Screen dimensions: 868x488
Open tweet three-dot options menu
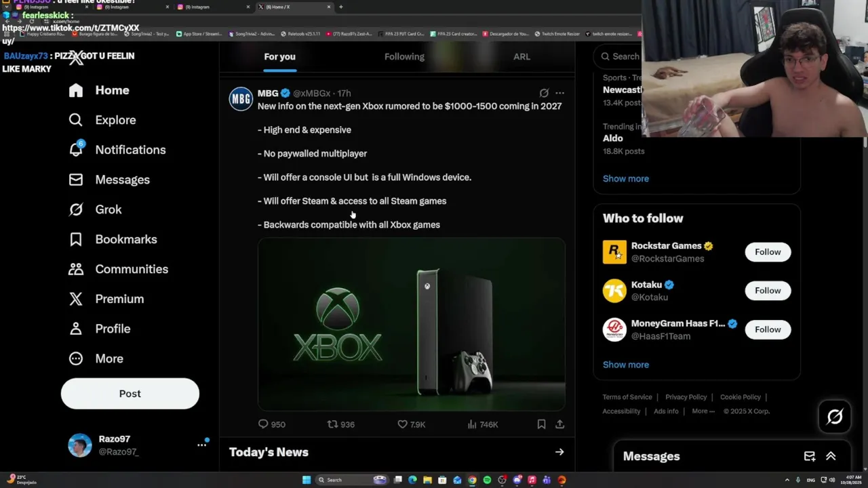[x=559, y=93]
